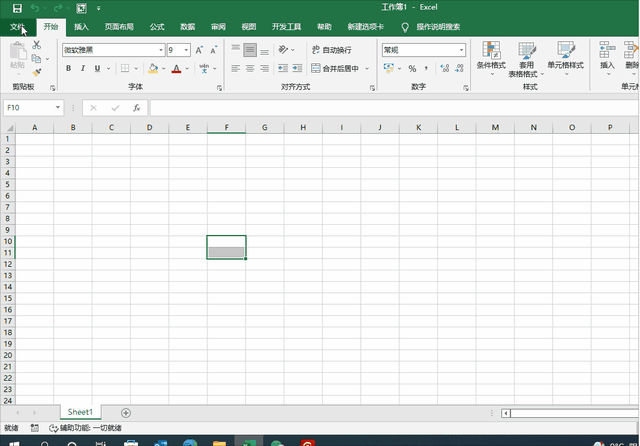The width and height of the screenshot is (640, 446).
Task: Click the Undo arrow icon
Action: point(35,8)
